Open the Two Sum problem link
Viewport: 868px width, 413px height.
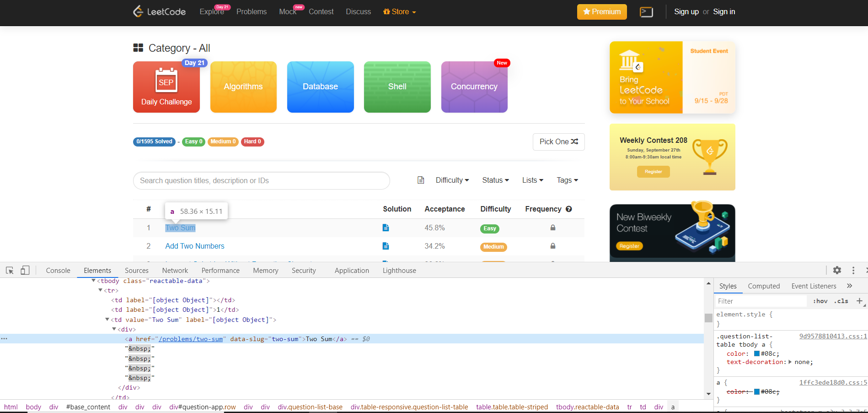180,228
